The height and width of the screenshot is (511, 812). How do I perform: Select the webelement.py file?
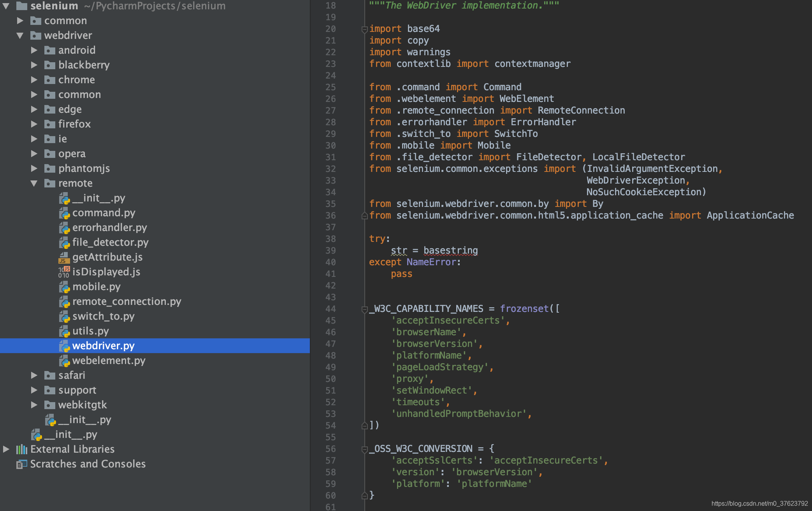[x=109, y=360]
